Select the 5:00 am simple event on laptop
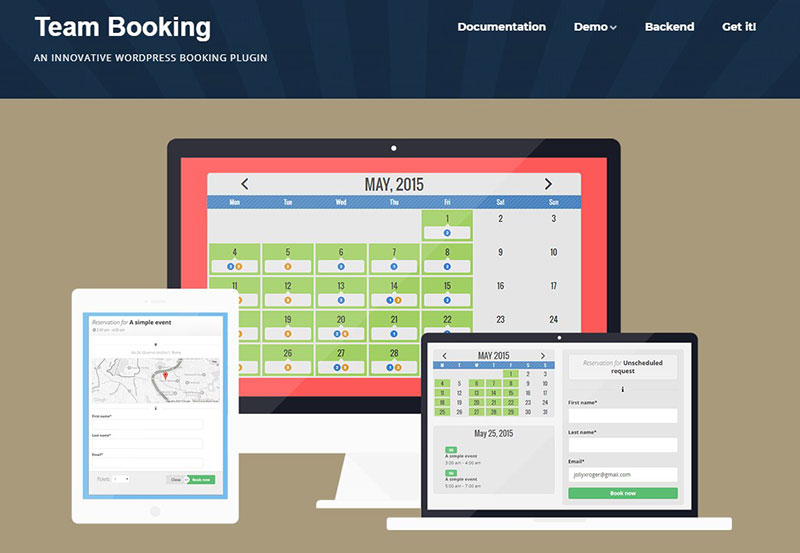The height and width of the screenshot is (553, 800). click(462, 480)
